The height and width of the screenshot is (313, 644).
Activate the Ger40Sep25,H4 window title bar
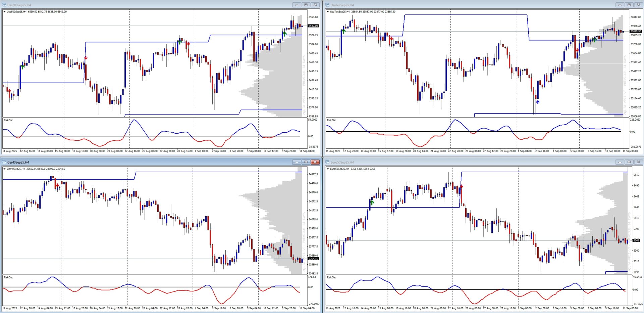tap(134, 162)
